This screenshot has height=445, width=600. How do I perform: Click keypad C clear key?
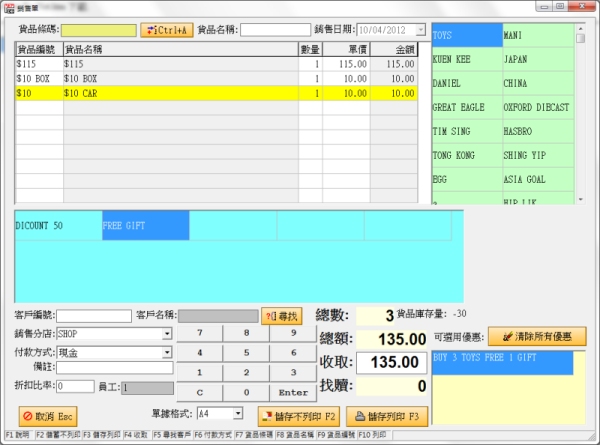click(x=199, y=393)
